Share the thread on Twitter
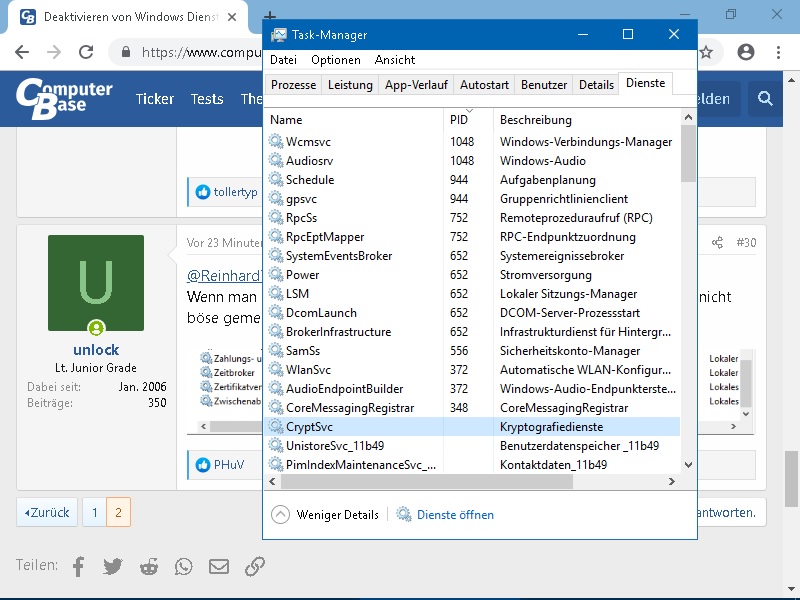Screen dimensions: 800x600 pos(113,566)
